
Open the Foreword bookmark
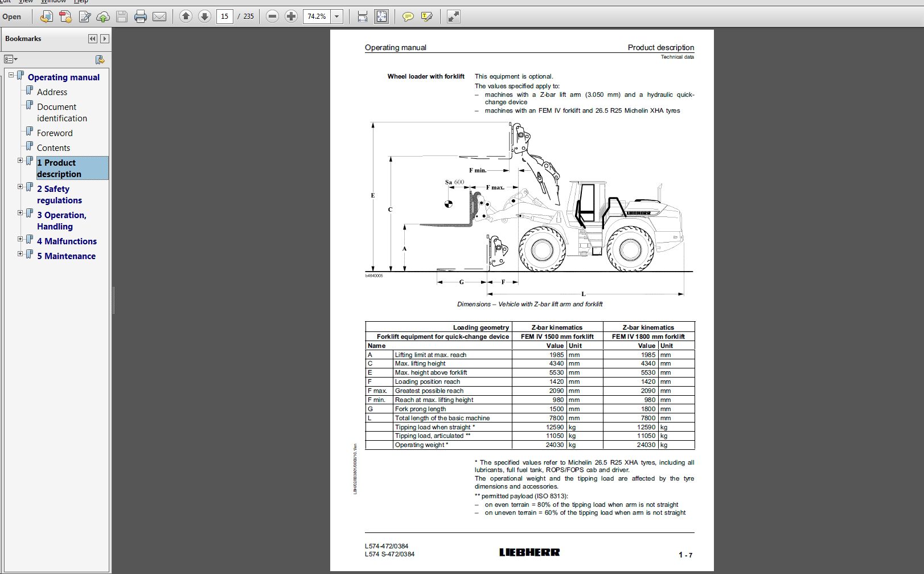[x=55, y=133]
